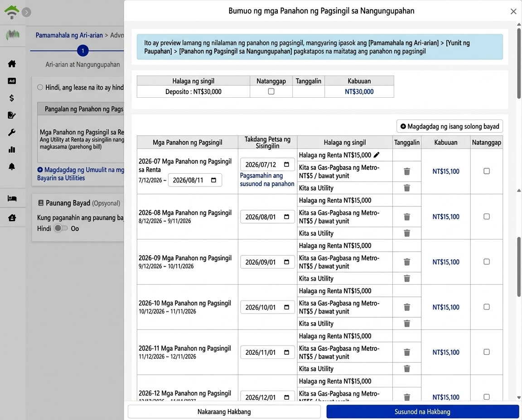Open the house lock icon in sidebar
The image size is (522, 420).
(x=12, y=218)
